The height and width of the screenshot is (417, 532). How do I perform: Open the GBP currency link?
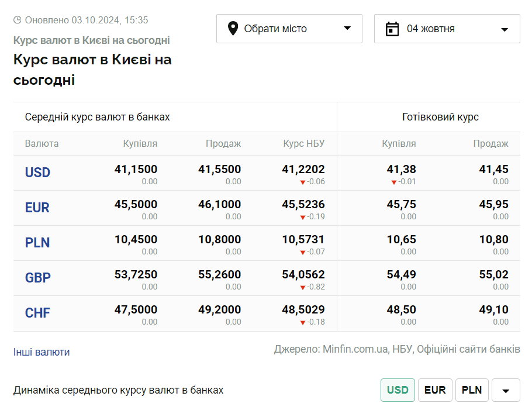[x=37, y=278]
